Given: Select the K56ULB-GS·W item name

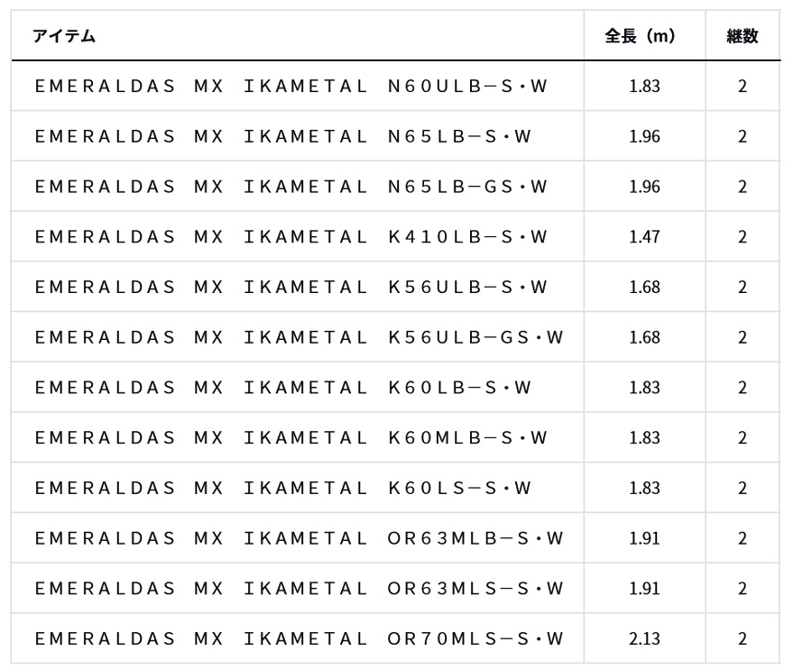Looking at the screenshot, I should [x=300, y=338].
